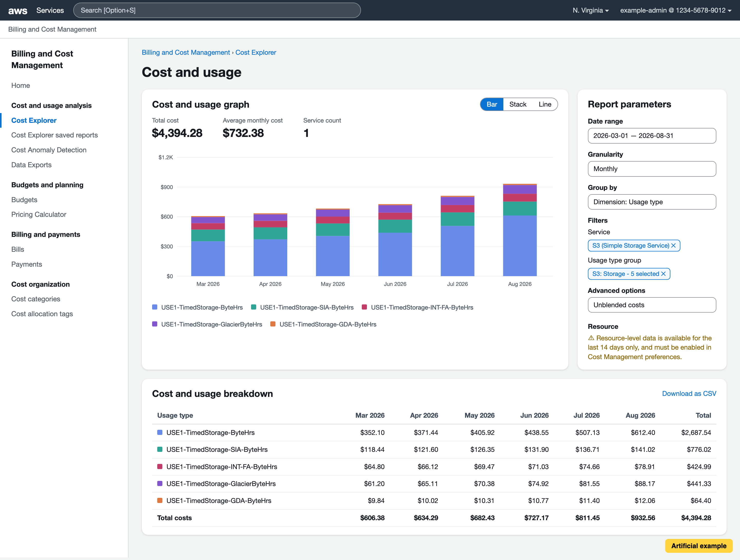Open Cost Explorer saved reports

54,135
